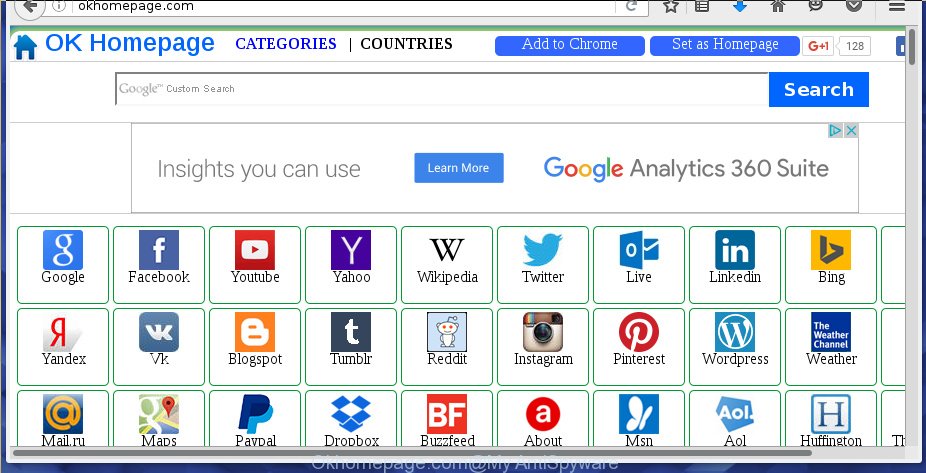The image size is (926, 473).
Task: Open the Facebook site tile
Action: (x=159, y=264)
